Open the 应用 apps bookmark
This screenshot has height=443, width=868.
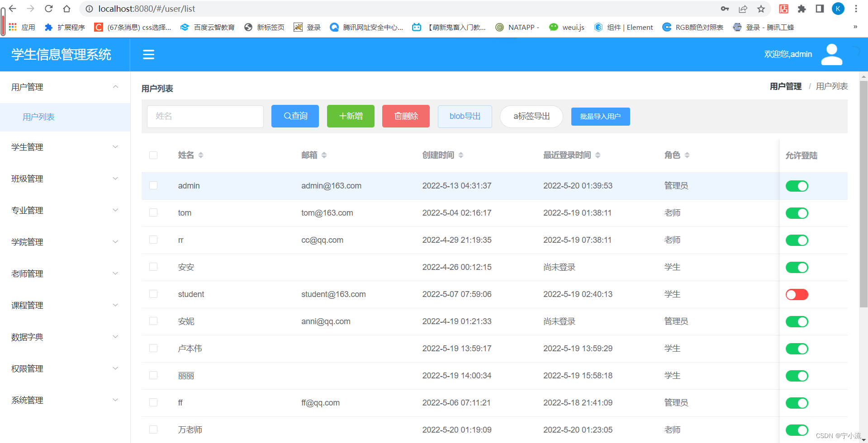pyautogui.click(x=22, y=27)
